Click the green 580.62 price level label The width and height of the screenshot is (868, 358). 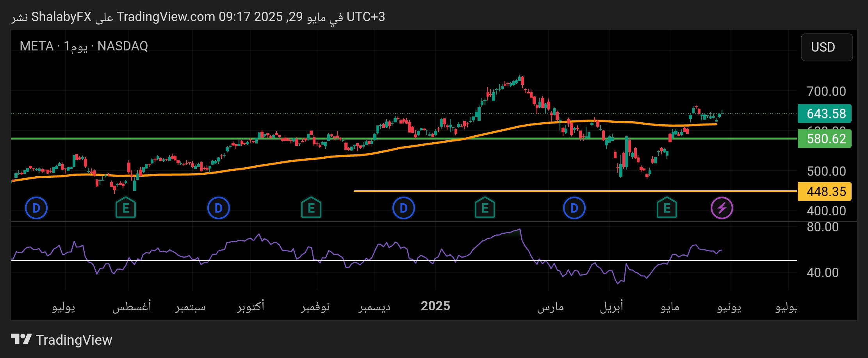pos(825,139)
